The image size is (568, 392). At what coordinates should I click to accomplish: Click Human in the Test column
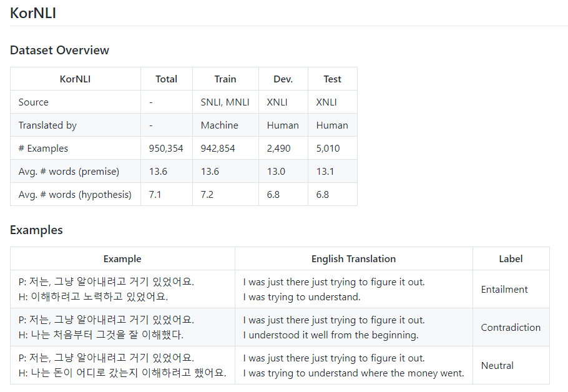(x=332, y=125)
